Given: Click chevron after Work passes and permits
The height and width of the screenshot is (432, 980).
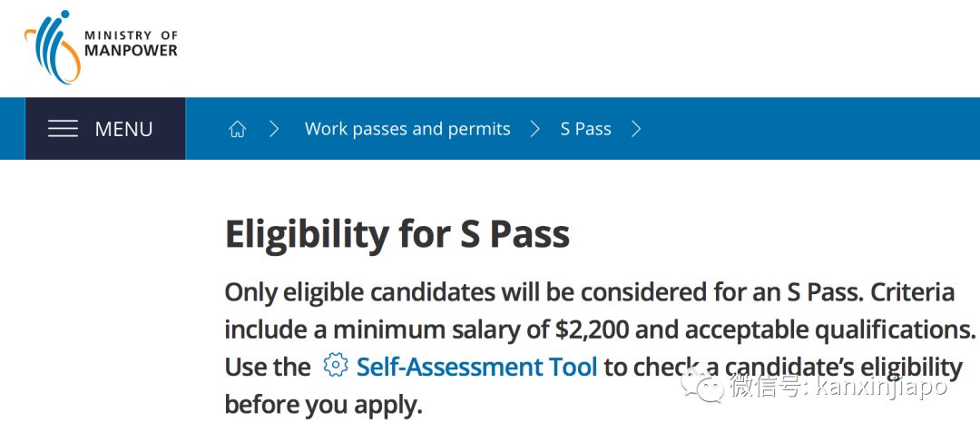Looking at the screenshot, I should coord(535,129).
